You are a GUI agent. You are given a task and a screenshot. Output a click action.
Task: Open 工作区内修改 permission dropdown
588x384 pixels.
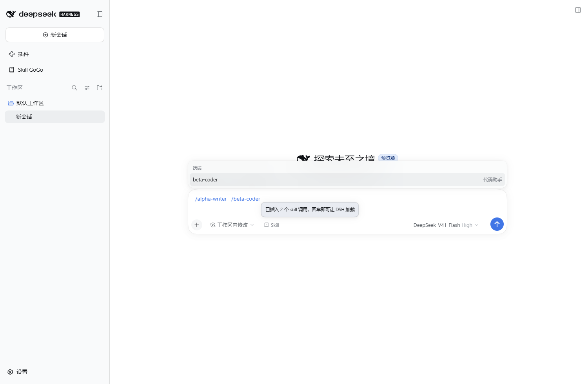tap(232, 225)
